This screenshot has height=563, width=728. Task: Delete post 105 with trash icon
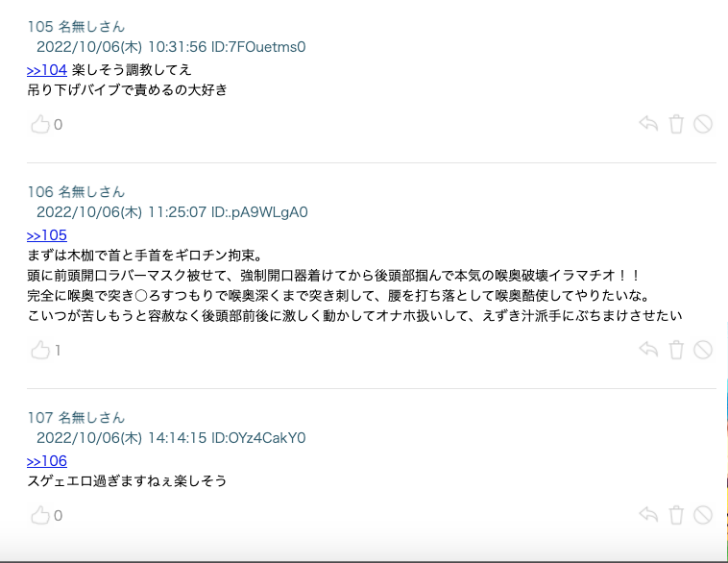[x=676, y=124]
